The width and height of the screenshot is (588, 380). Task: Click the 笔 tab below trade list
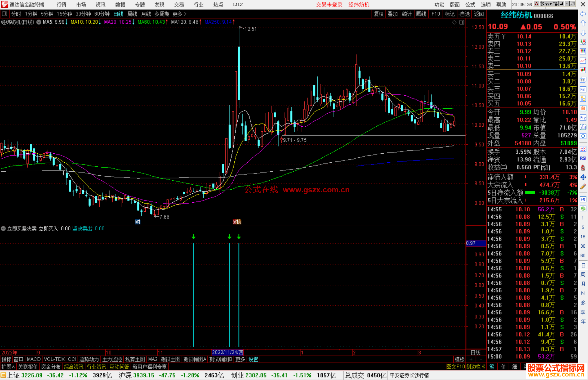tap(492, 367)
